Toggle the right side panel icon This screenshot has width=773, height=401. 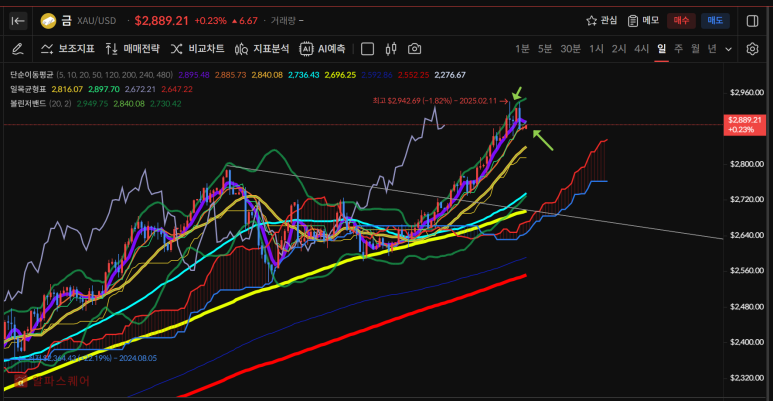click(x=752, y=21)
